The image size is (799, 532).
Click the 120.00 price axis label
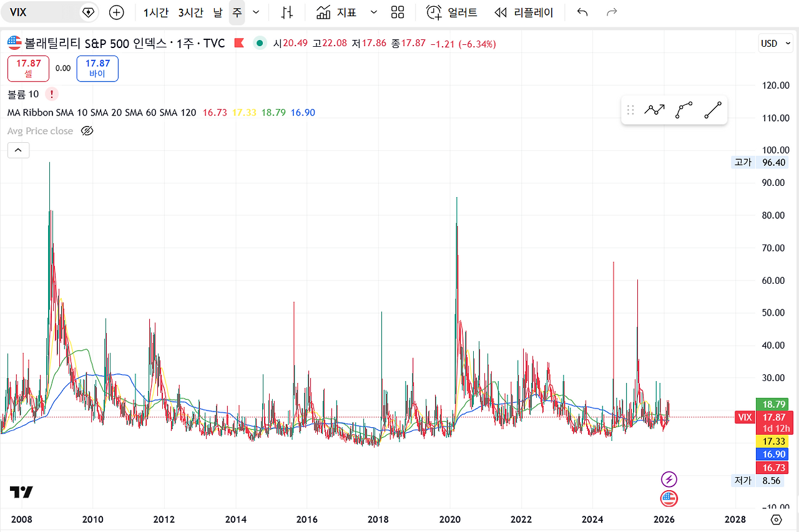click(x=775, y=85)
